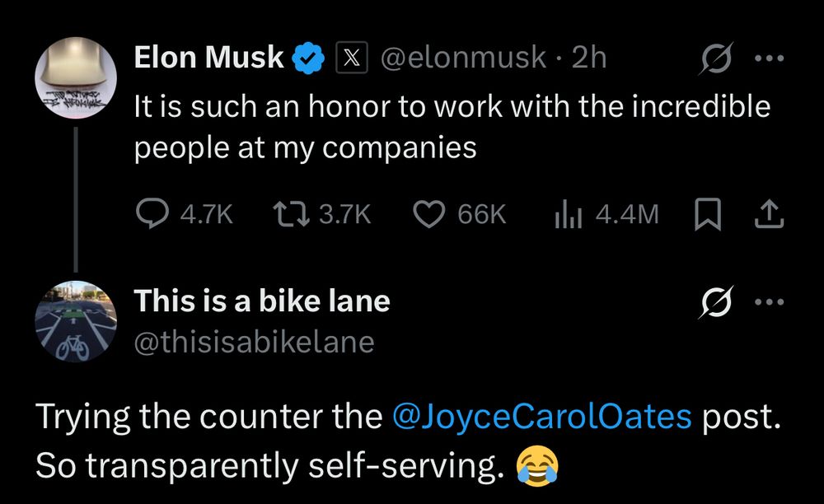Bookmark Elon Musk's post

707,215
